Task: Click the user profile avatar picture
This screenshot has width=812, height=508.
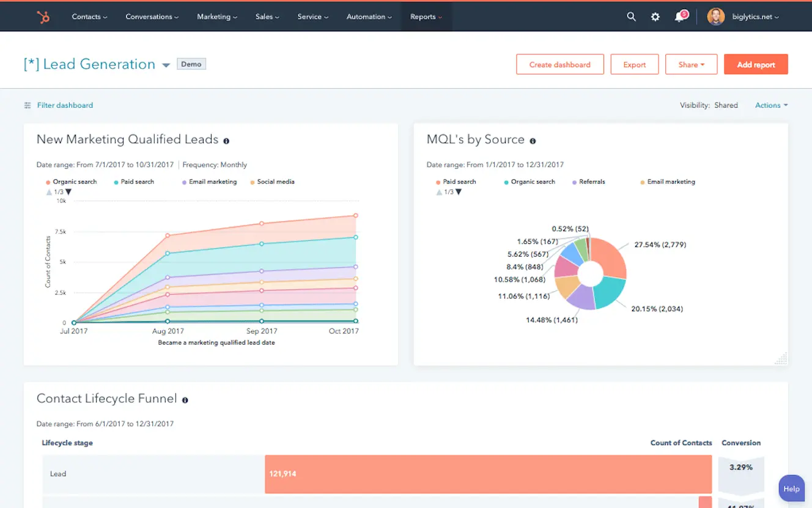Action: (715, 17)
